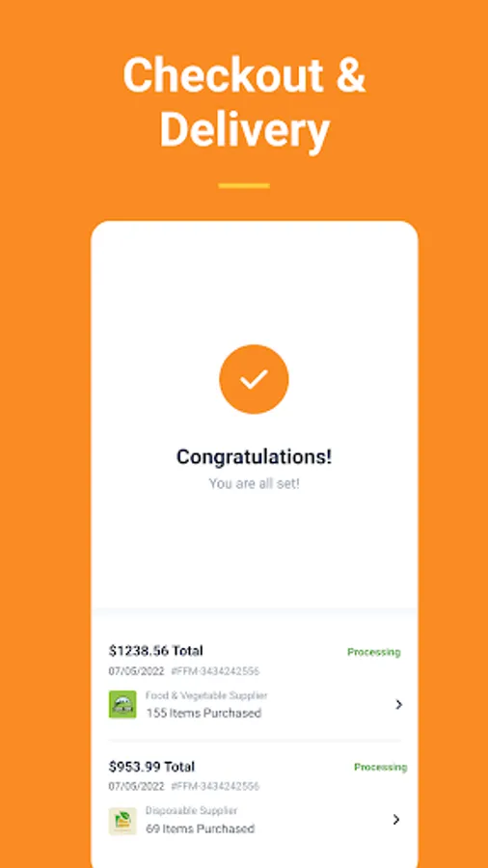Select the Food & Vegetable Supplier name
The width and height of the screenshot is (488, 868).
[206, 695]
